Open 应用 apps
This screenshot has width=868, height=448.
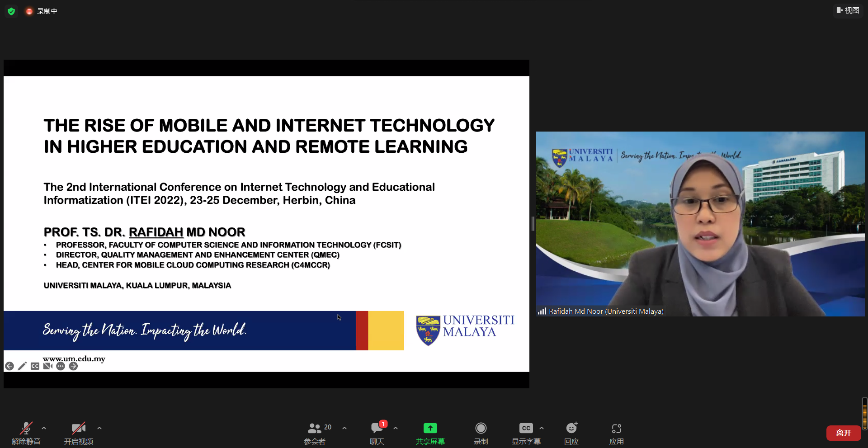click(x=617, y=433)
